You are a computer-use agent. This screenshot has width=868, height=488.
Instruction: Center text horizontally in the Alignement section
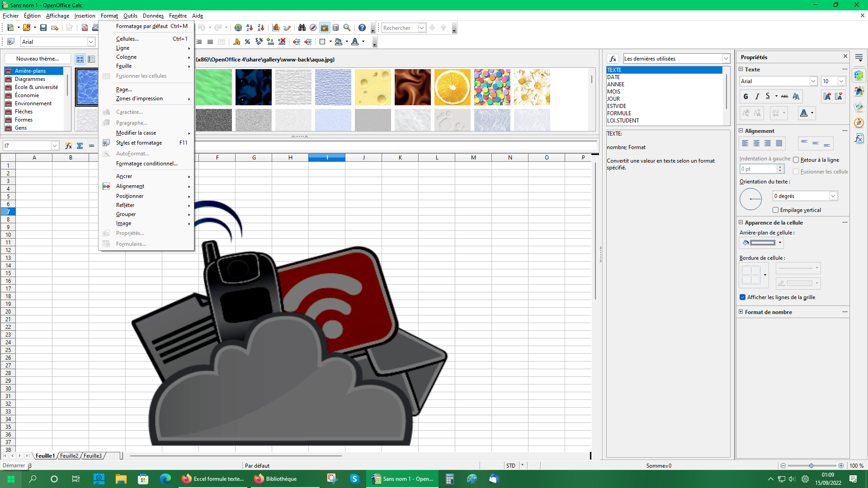[756, 143]
